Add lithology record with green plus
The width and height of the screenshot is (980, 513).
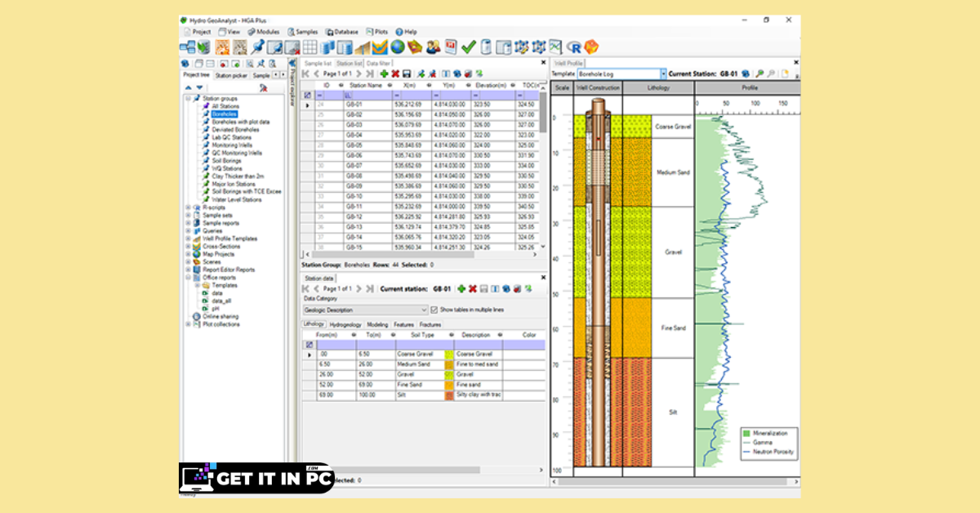click(461, 288)
